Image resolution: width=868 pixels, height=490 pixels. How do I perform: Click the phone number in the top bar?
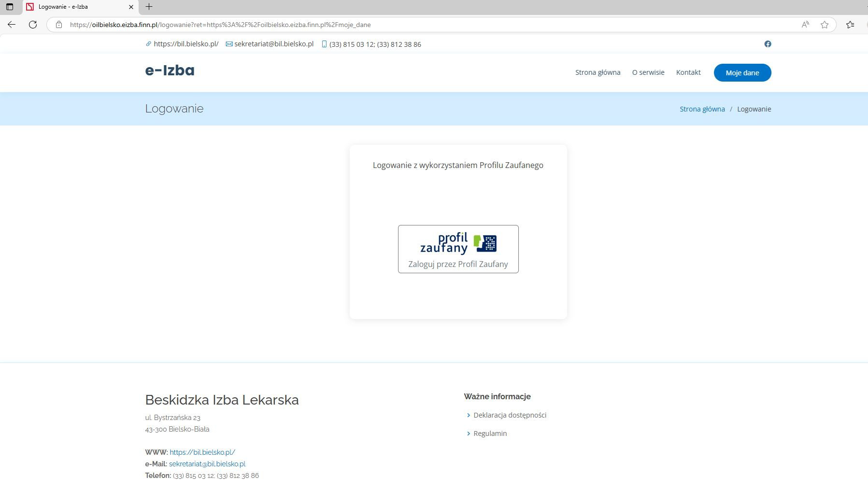point(375,44)
